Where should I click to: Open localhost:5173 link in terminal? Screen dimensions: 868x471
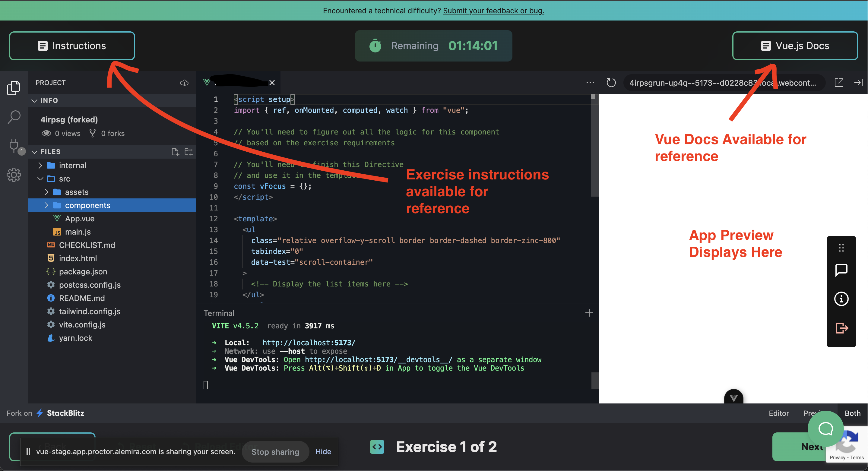(x=309, y=343)
